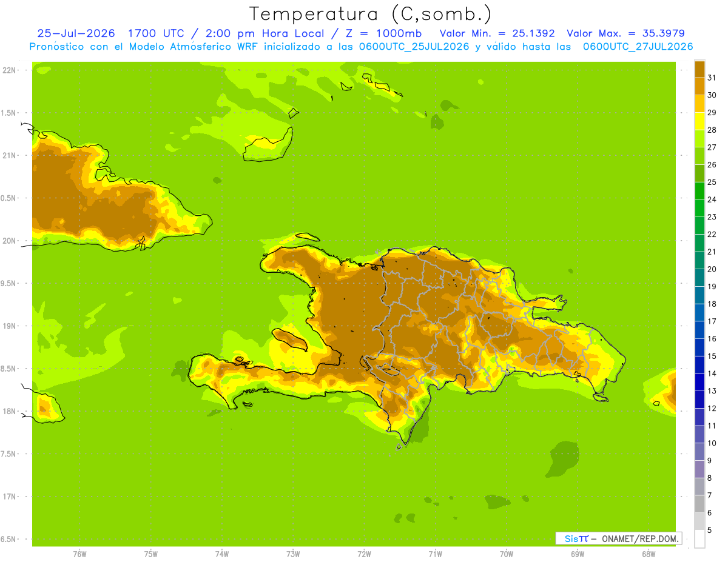The width and height of the screenshot is (728, 562).
Task: Click the colorbar value label "16"
Action: [712, 339]
